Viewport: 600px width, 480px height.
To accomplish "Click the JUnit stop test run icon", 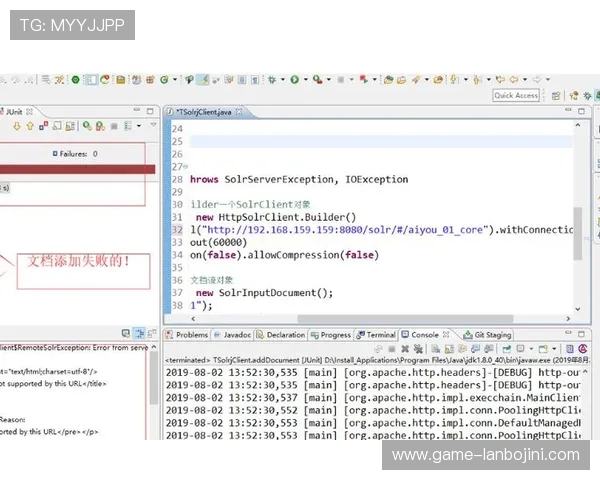I will [113, 126].
